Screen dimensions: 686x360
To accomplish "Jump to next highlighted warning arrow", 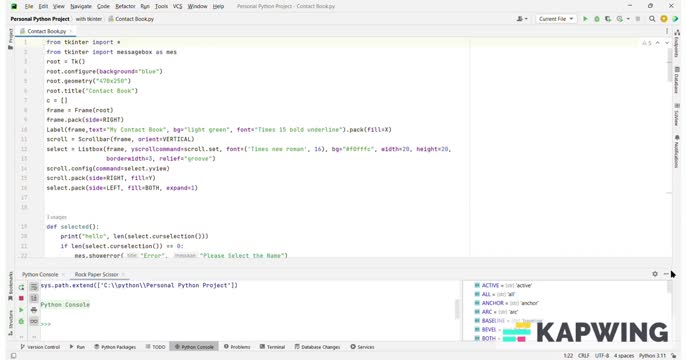I will coord(667,43).
